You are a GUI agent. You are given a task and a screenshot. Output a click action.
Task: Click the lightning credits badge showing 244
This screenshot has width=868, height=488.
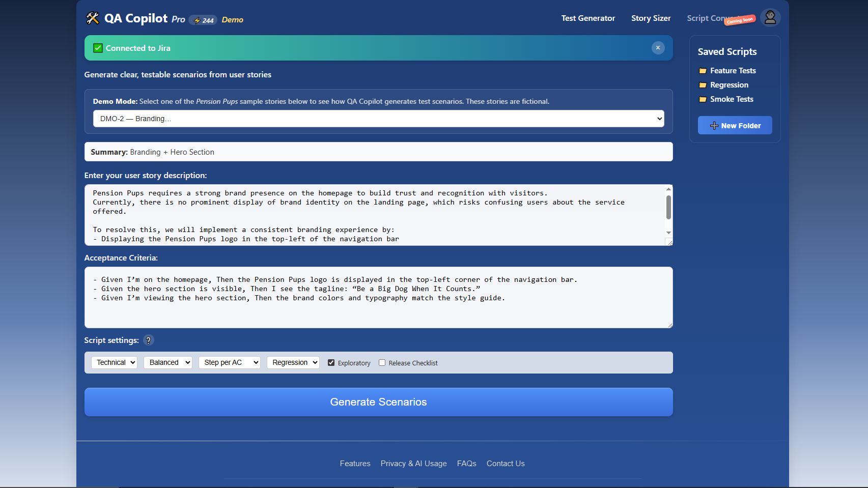coord(203,20)
